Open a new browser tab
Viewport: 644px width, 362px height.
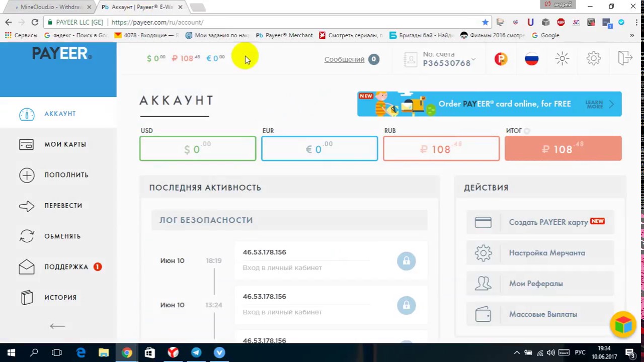(198, 7)
